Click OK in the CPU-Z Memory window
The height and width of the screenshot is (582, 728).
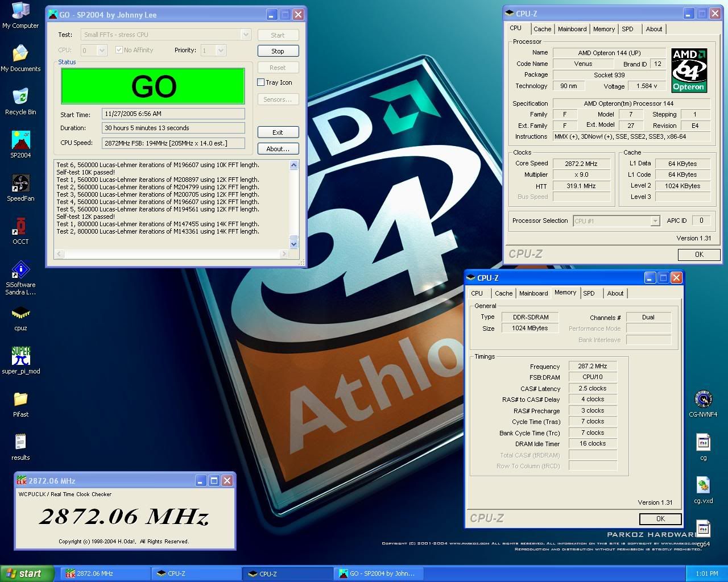[660, 519]
